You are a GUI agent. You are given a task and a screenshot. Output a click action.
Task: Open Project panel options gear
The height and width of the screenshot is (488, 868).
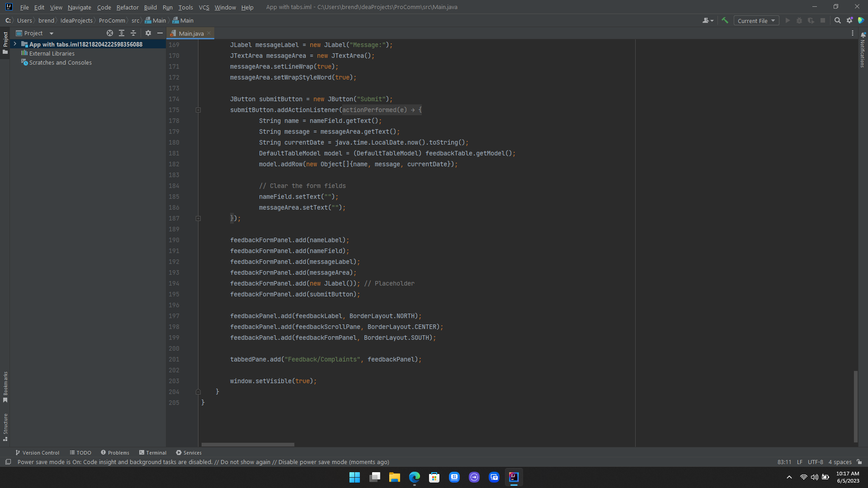click(x=148, y=33)
